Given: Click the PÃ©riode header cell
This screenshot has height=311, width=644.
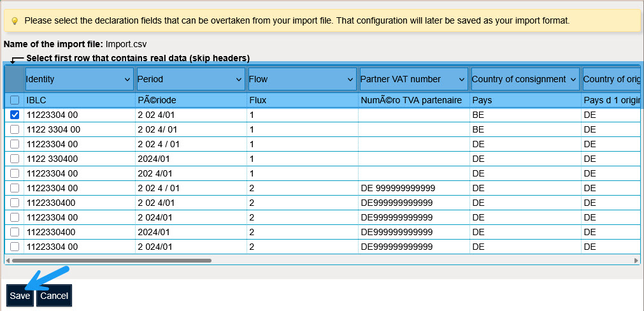Looking at the screenshot, I should [x=191, y=100].
